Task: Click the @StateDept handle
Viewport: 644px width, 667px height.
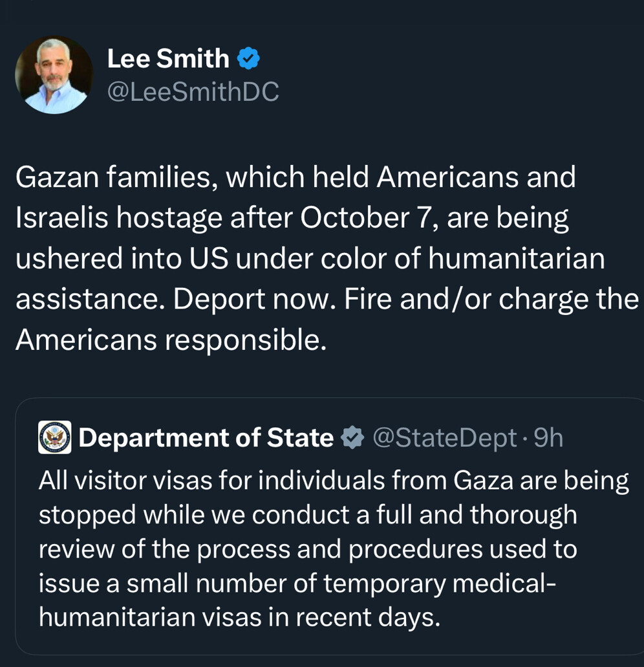Action: pyautogui.click(x=445, y=438)
